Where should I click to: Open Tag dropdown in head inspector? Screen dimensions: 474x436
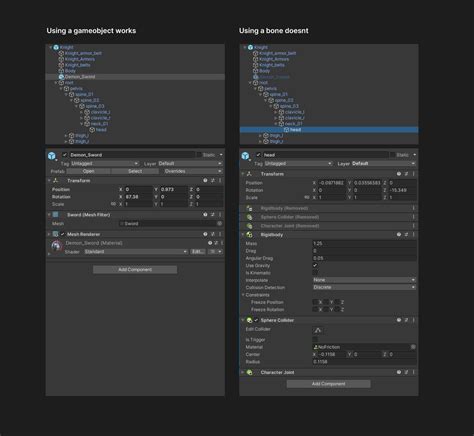[298, 163]
